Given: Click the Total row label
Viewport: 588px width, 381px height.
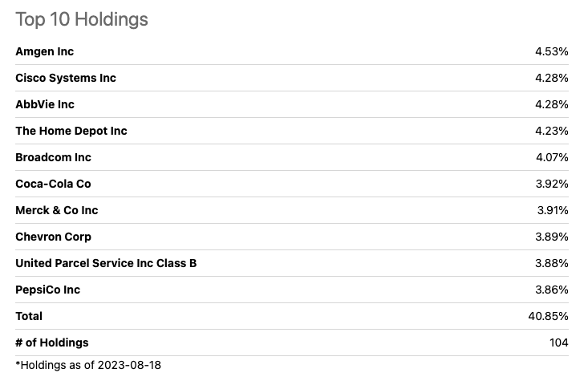Looking at the screenshot, I should [29, 316].
